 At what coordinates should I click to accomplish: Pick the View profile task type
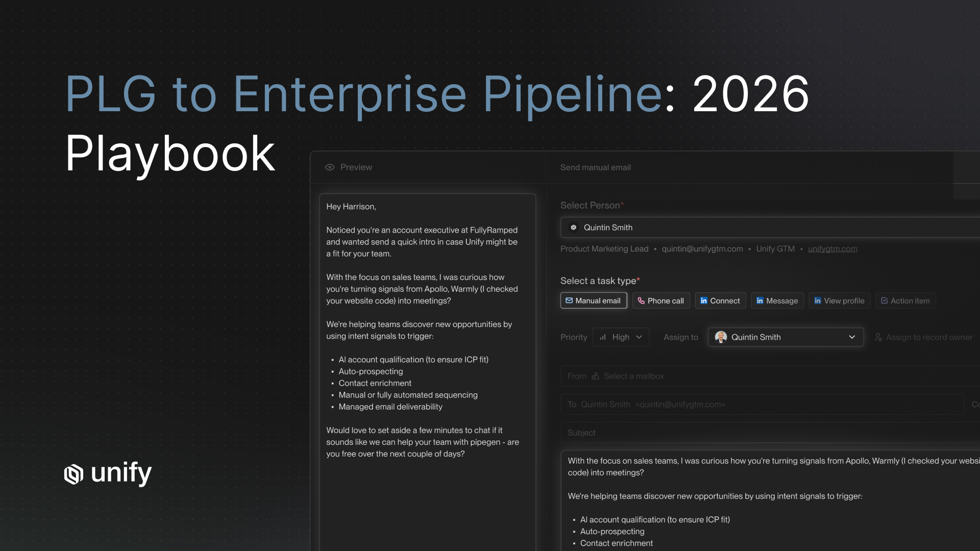click(x=839, y=301)
